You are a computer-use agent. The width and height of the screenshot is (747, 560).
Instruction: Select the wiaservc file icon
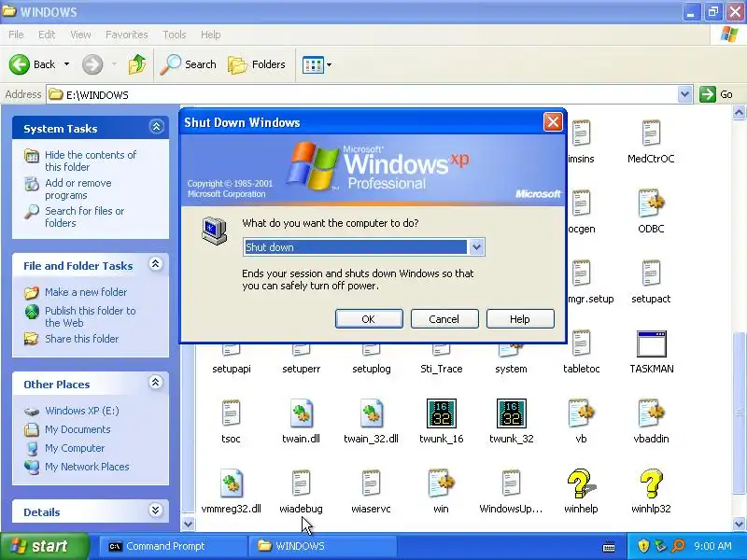pyautogui.click(x=371, y=483)
